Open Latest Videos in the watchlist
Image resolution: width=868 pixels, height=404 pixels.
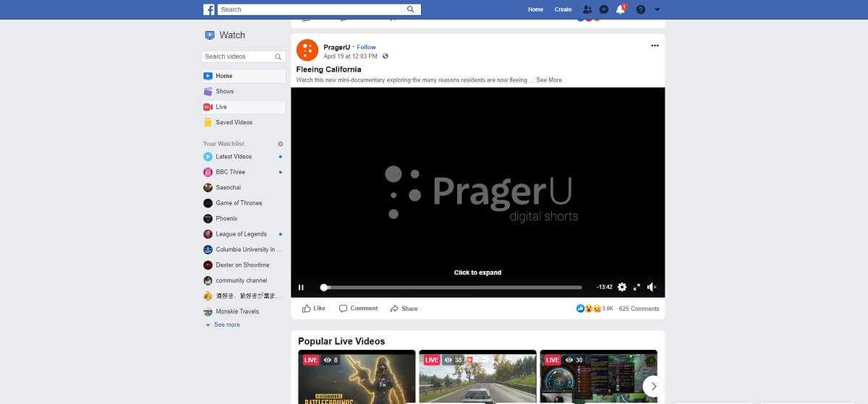(243, 156)
